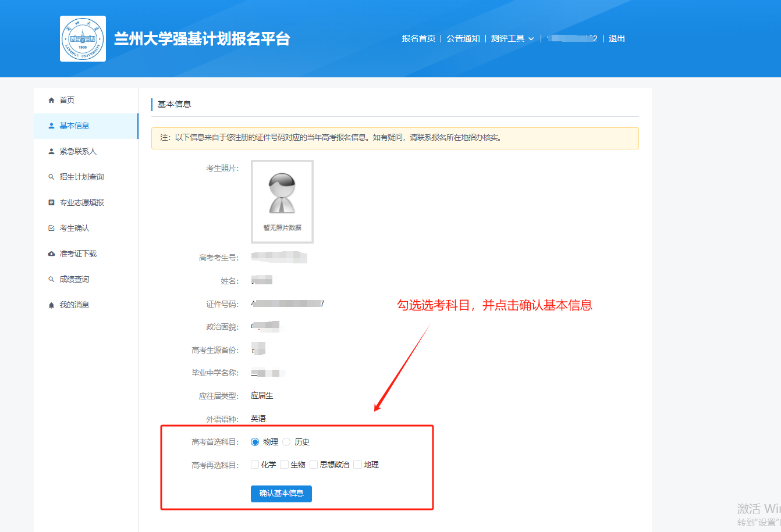The width and height of the screenshot is (781, 532).
Task: Check the 生物 checkbox
Action: pos(284,465)
